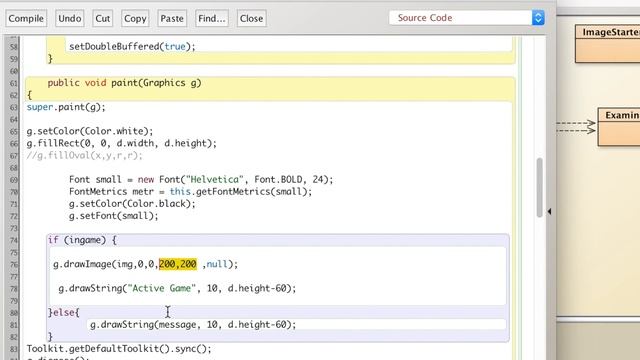Screen dimensions: 640x360
Task: Click the 'null' keyword in drawImage line
Action: coord(217,264)
